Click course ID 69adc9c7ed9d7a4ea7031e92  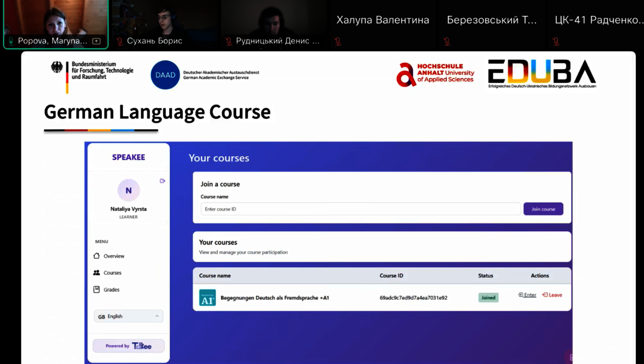point(413,298)
